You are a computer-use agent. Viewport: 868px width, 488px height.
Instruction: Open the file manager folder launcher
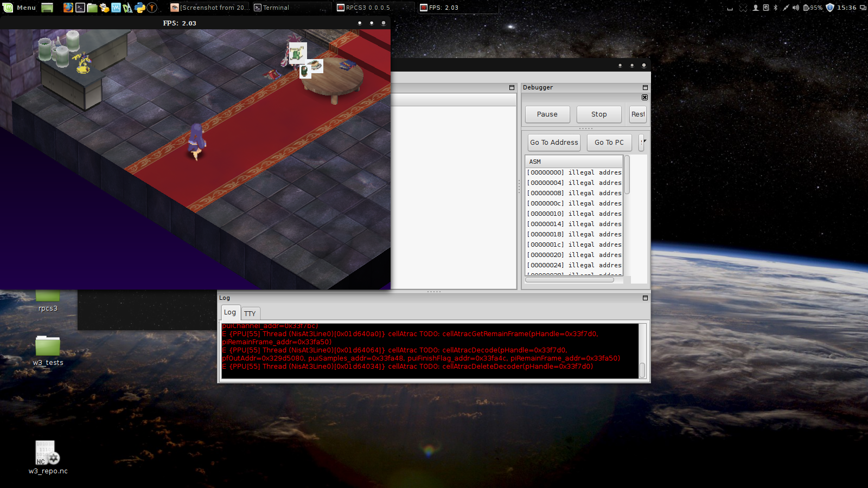(x=92, y=8)
